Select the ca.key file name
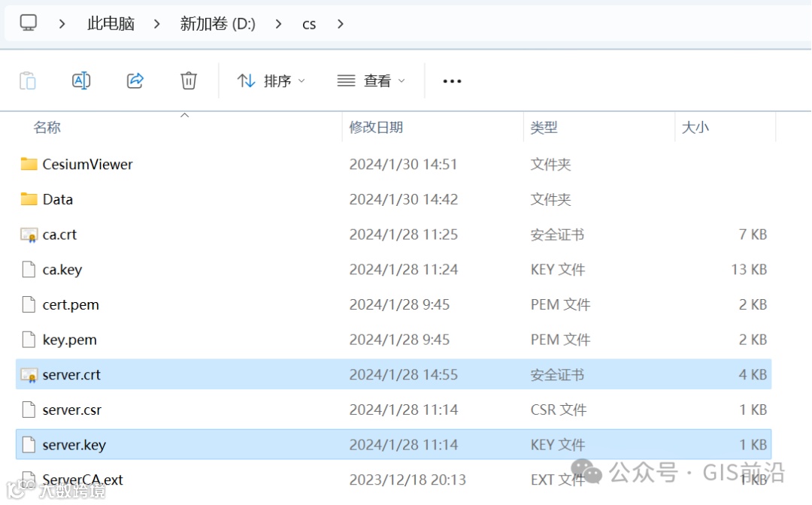812x505 pixels. [x=62, y=270]
